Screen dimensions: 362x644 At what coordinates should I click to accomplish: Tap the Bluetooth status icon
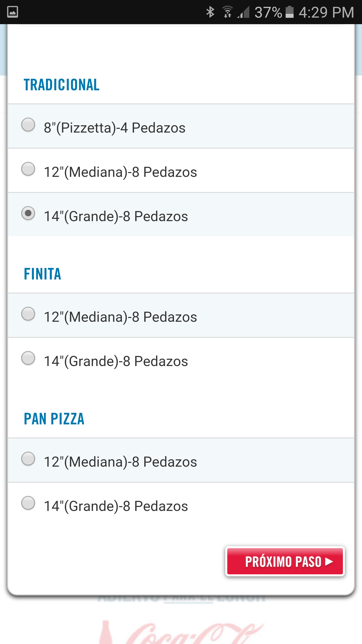(210, 12)
